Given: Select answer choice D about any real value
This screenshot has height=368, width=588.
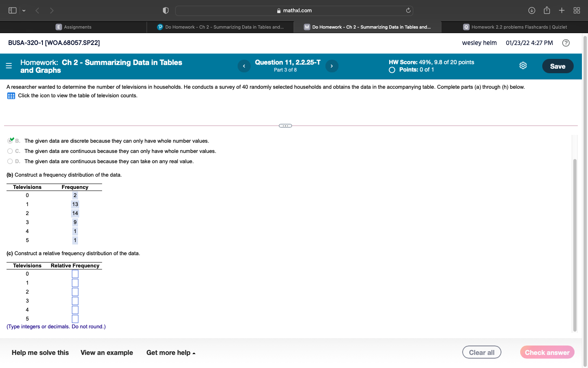Looking at the screenshot, I should [x=9, y=161].
